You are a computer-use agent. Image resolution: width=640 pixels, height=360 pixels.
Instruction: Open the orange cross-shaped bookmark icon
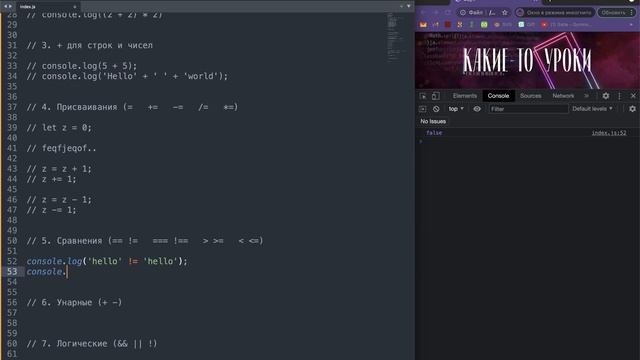point(460,24)
